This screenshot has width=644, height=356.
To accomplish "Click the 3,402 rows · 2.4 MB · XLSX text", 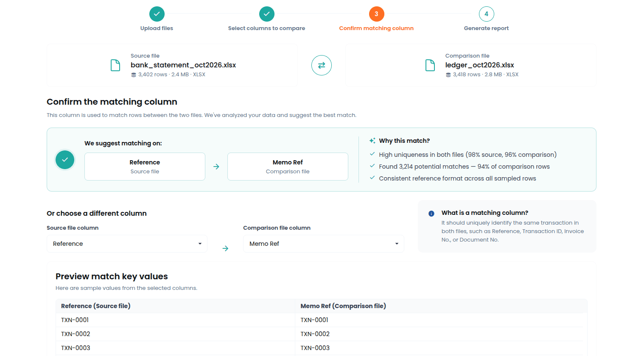I will point(172,75).
